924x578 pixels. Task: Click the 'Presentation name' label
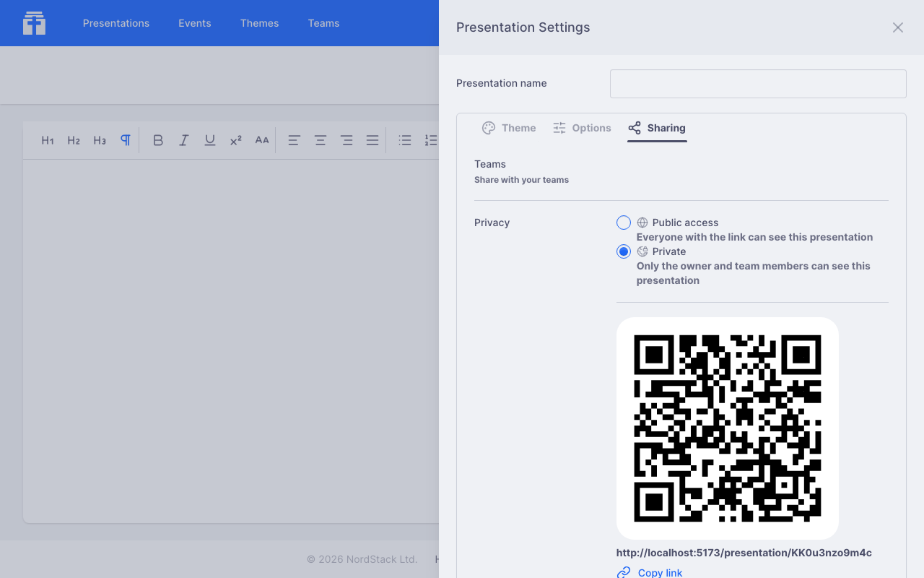pos(502,83)
